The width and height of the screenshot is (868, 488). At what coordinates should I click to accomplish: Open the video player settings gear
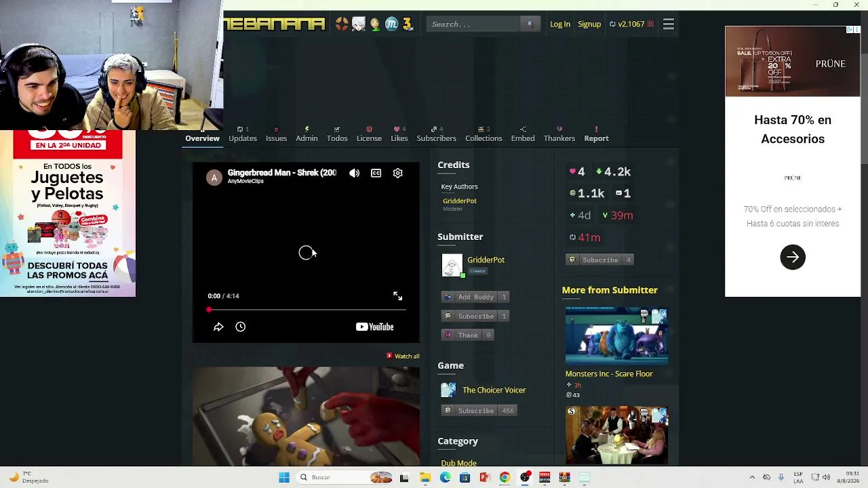[x=398, y=174]
